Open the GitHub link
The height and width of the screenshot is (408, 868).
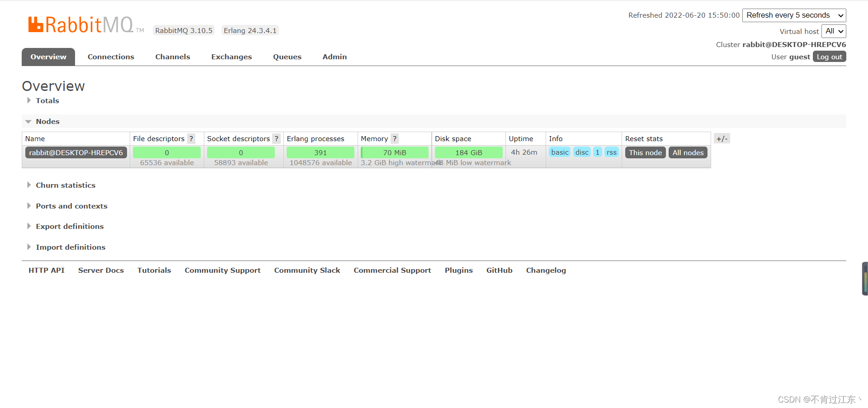500,270
